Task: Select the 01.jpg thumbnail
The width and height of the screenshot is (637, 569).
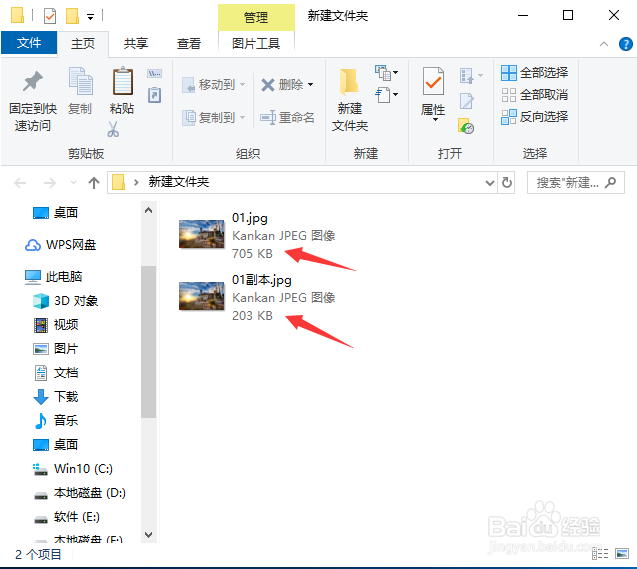Action: pos(202,234)
